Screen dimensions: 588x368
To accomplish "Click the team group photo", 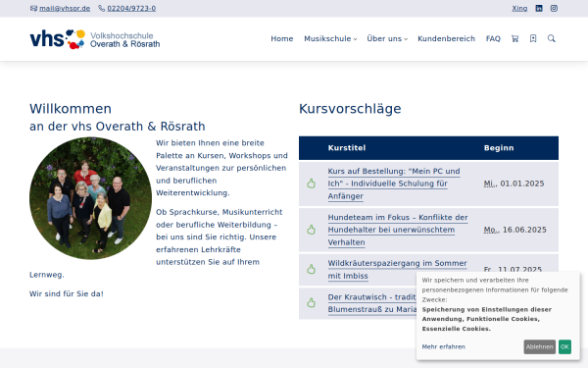I will (x=91, y=198).
